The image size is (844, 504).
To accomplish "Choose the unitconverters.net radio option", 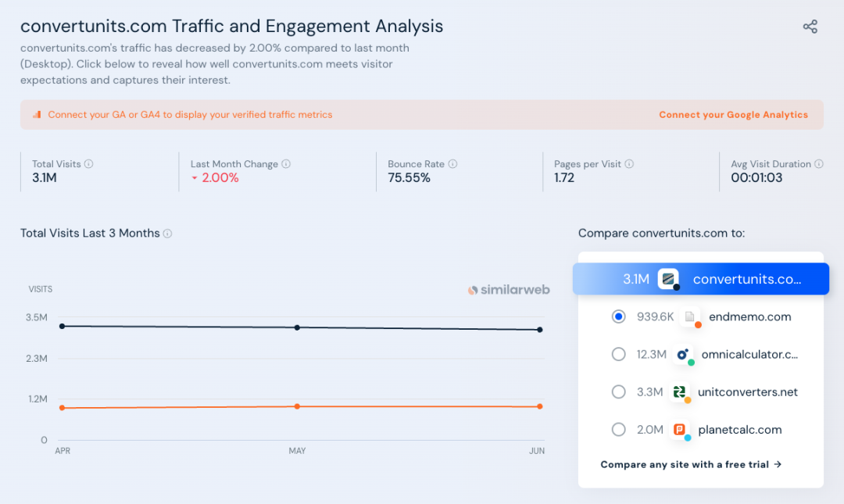I will coord(619,392).
